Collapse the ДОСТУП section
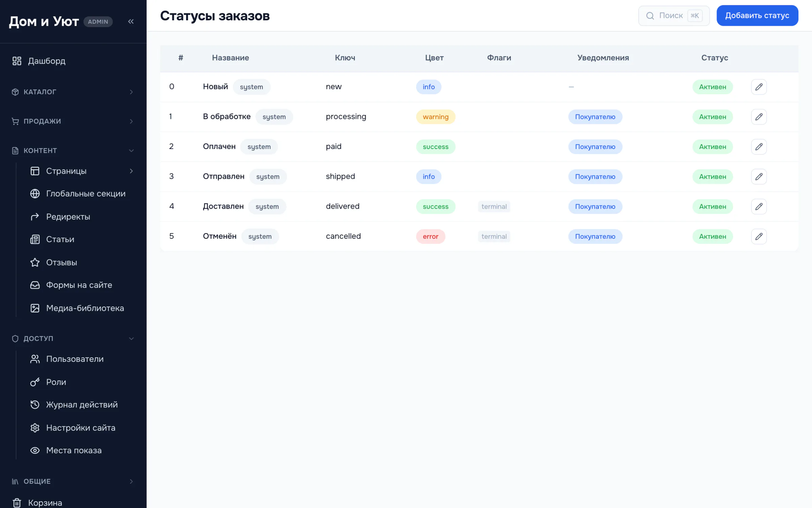Image resolution: width=812 pixels, height=508 pixels. 73,338
